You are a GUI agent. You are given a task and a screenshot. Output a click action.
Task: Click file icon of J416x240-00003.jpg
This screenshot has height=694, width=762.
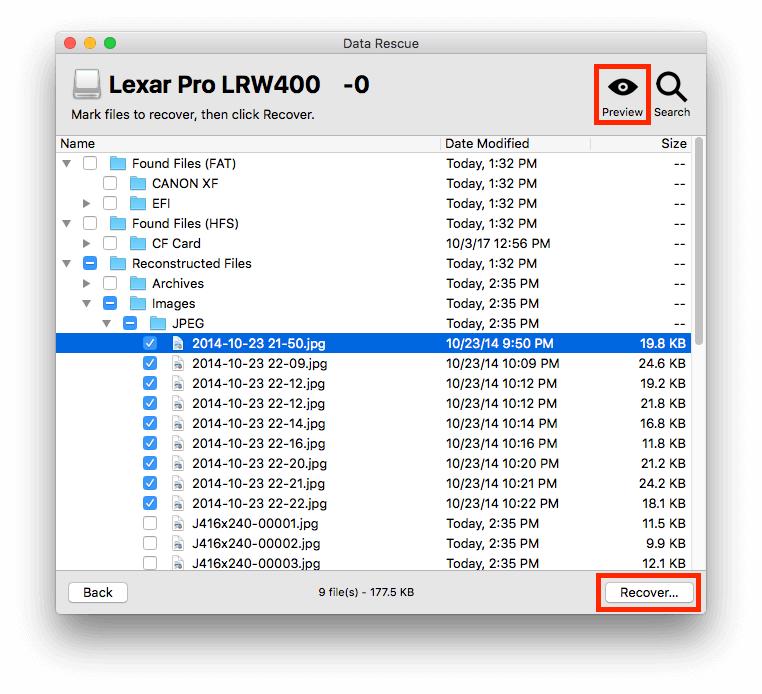pyautogui.click(x=178, y=563)
